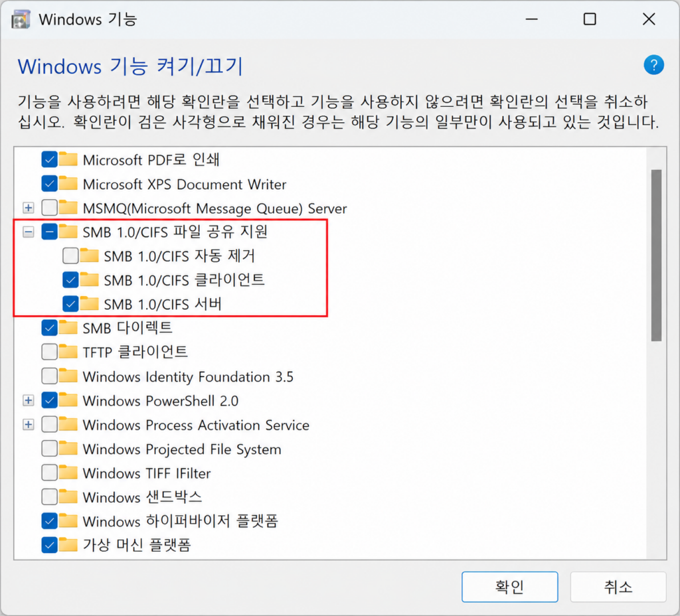Viewport: 680px width, 616px height.
Task: Select SMB 1.0/CIFS 서버 label
Action: (x=163, y=304)
